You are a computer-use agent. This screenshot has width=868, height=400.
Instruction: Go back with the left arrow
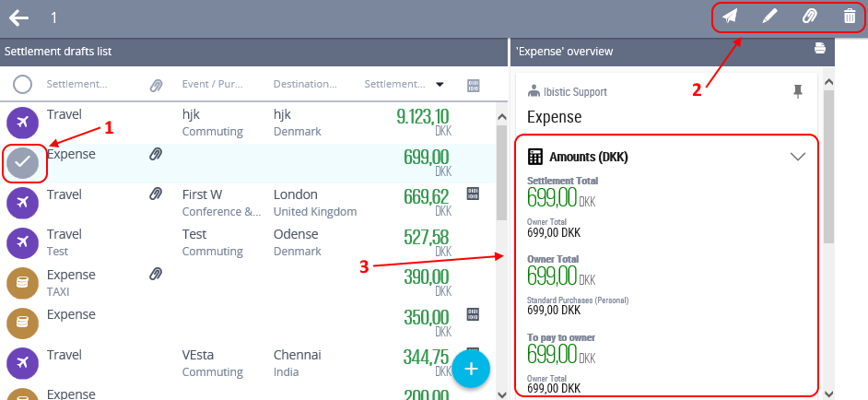point(18,18)
